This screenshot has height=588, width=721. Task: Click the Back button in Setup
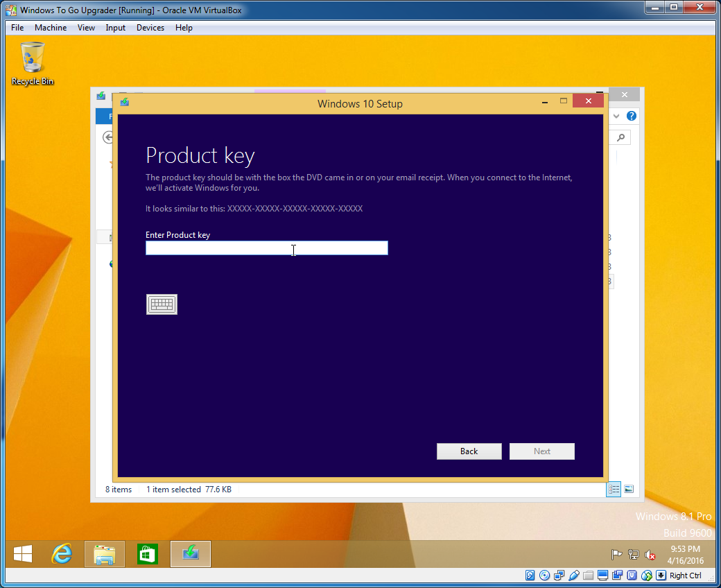pyautogui.click(x=469, y=451)
